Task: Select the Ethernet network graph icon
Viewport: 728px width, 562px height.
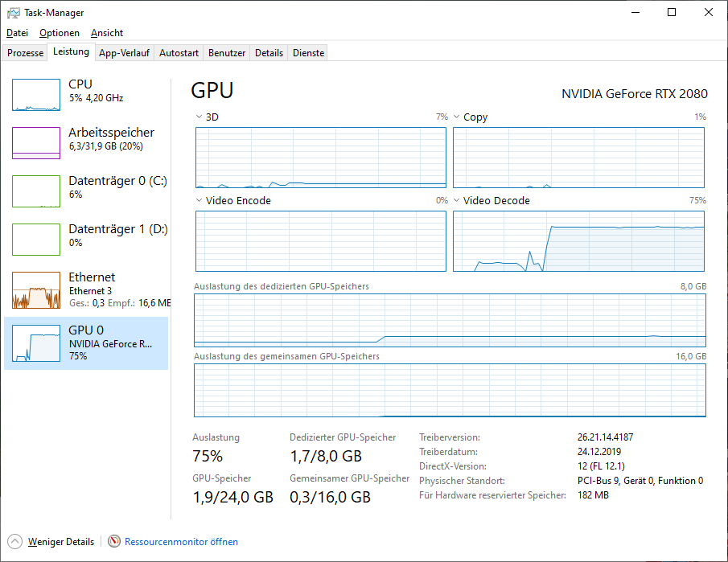Action: point(36,290)
